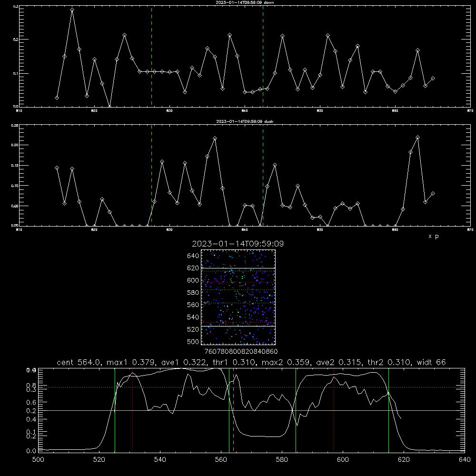The width and height of the screenshot is (476, 476).
Task: Click the 'widt 66' value
Action: click(431, 362)
